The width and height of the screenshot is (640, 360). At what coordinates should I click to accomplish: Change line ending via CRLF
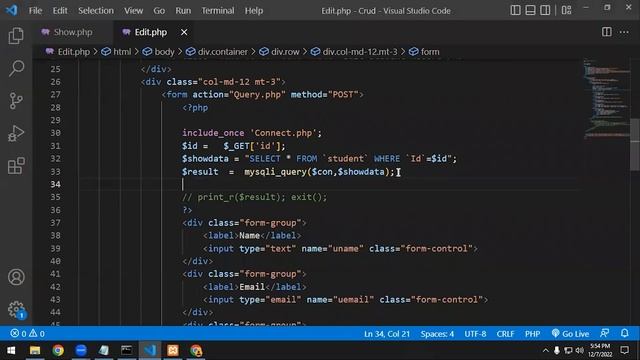click(505, 333)
